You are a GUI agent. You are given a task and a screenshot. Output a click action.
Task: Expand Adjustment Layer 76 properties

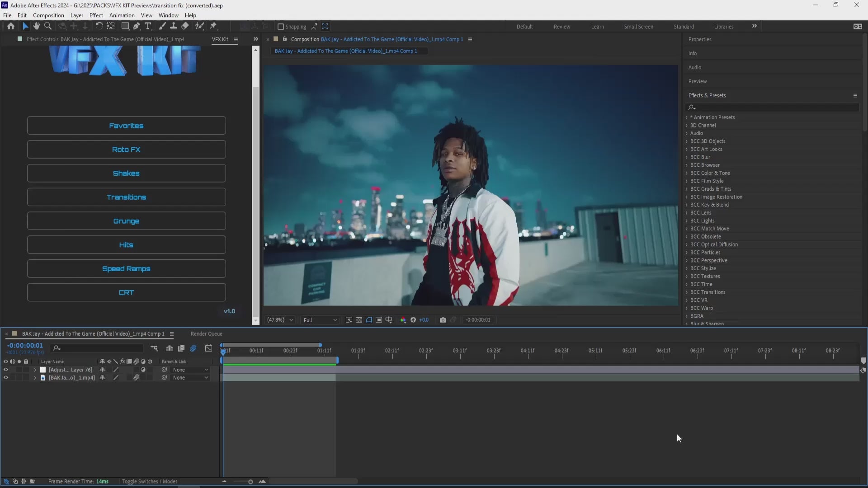pyautogui.click(x=35, y=370)
